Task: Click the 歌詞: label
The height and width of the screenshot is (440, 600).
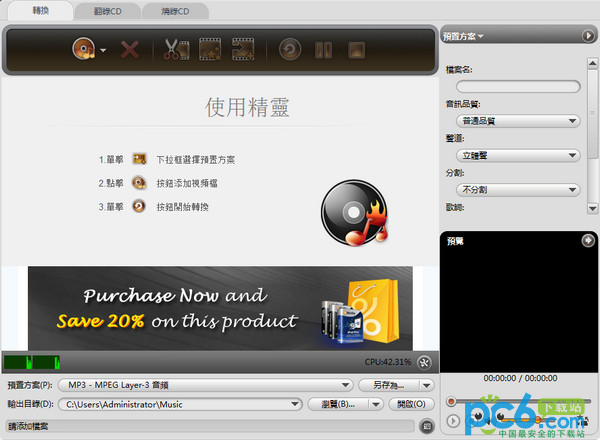Action: [455, 207]
